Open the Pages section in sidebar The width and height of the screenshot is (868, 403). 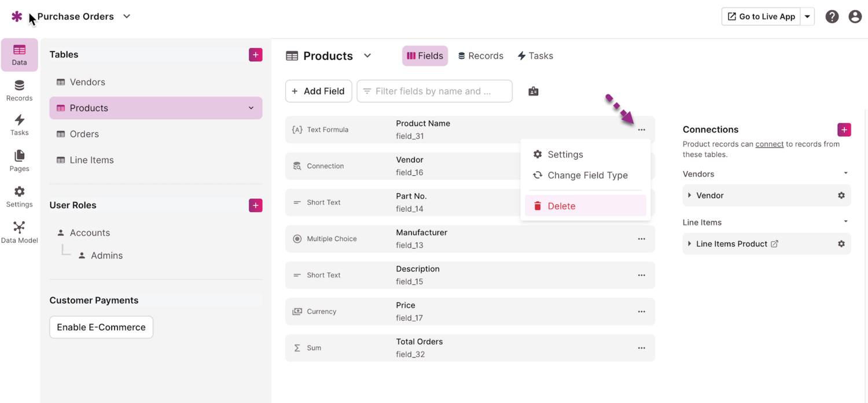[x=19, y=161]
